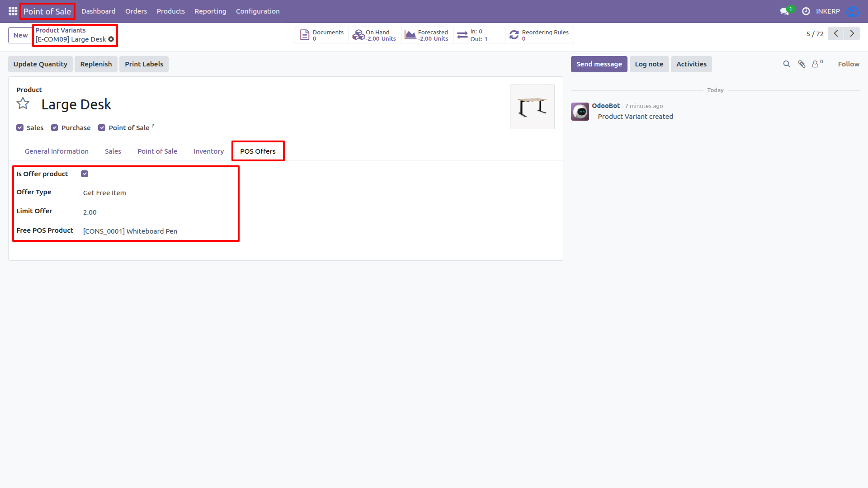Click the gear icon next to Large Desk

click(111, 39)
